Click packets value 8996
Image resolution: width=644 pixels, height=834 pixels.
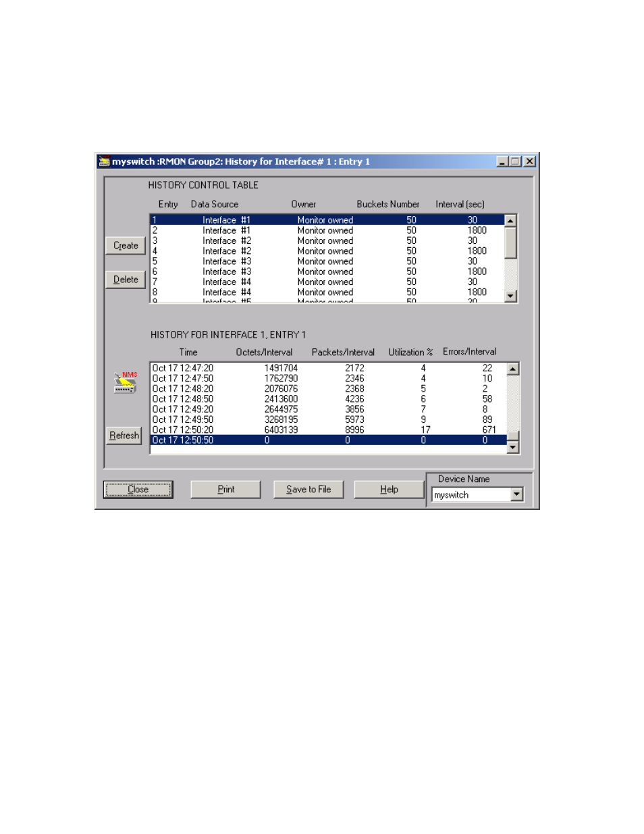354,429
